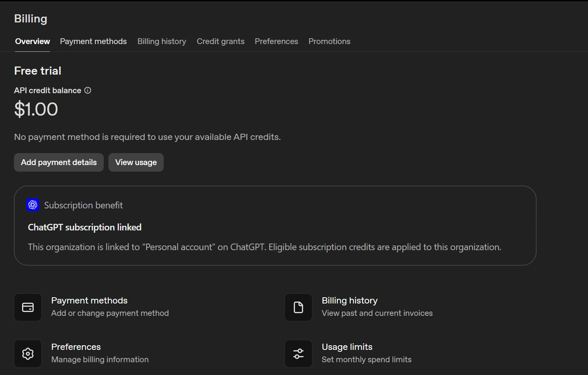The height and width of the screenshot is (375, 588).
Task: Switch to the Payment methods tab
Action: coord(93,41)
